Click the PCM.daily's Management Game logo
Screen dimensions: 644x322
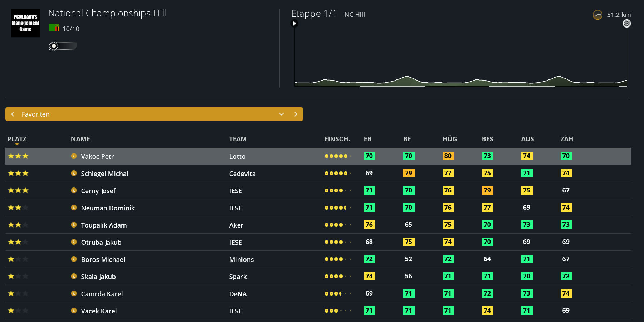[x=25, y=23]
